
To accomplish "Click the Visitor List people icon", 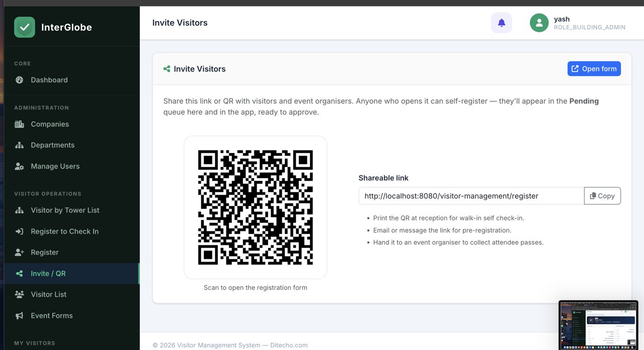I will tap(20, 295).
